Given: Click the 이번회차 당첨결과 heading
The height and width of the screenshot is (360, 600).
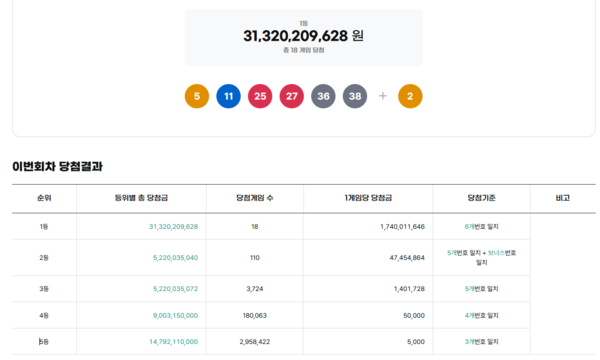Looking at the screenshot, I should click(57, 166).
